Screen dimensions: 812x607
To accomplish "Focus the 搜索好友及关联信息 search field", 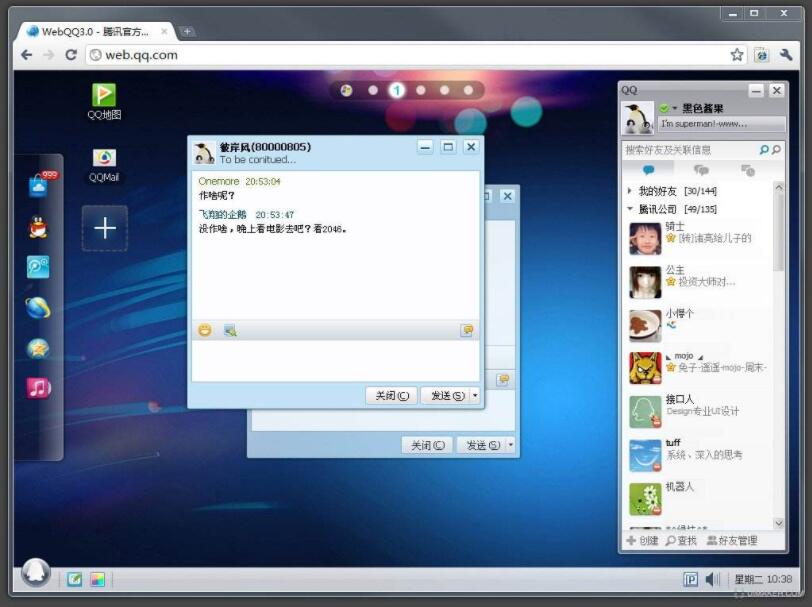I will pyautogui.click(x=691, y=150).
